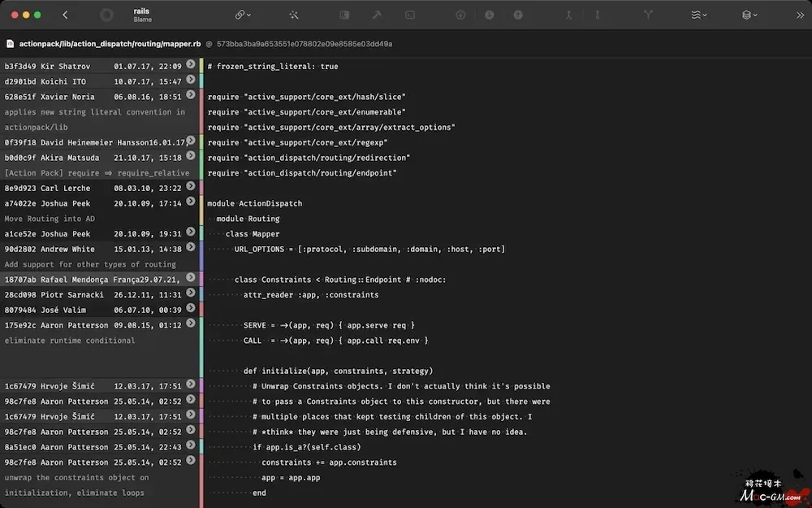Click the Pull toolbar icon
The image size is (812, 508).
click(490, 15)
